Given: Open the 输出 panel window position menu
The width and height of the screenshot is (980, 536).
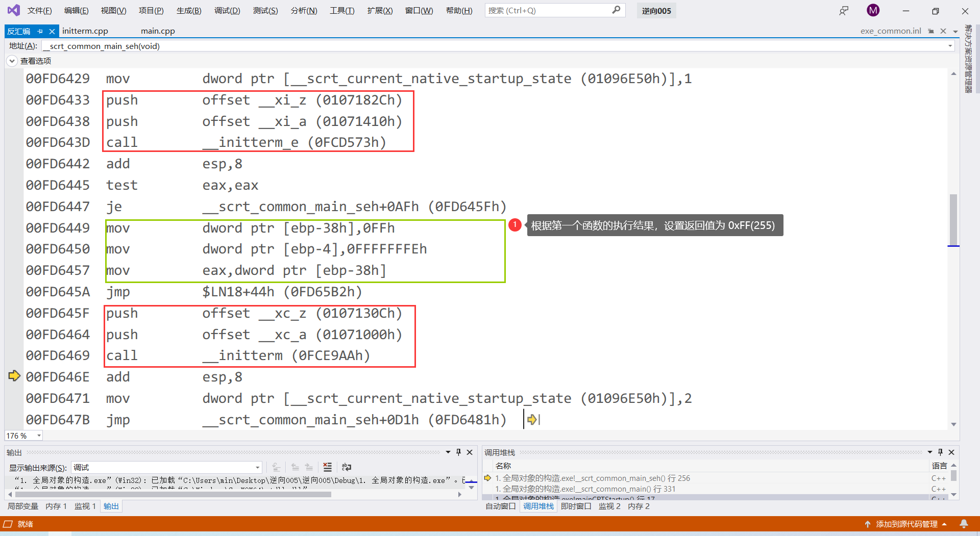Looking at the screenshot, I should 448,452.
